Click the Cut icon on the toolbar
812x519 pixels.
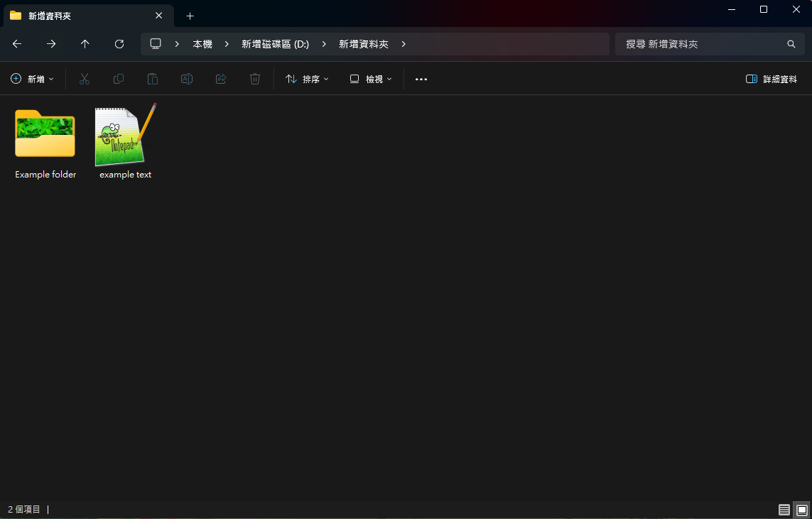click(85, 79)
